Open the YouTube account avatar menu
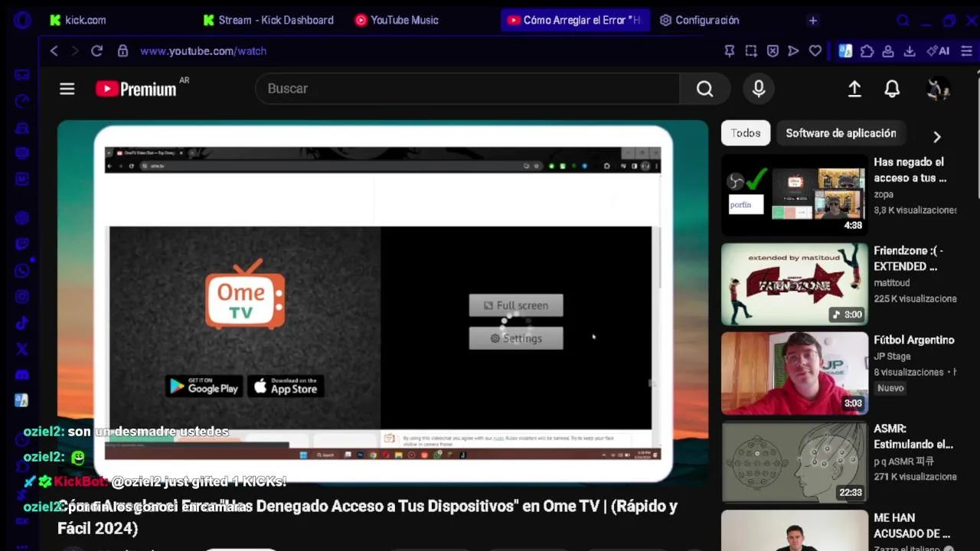The image size is (980, 551). tap(938, 89)
